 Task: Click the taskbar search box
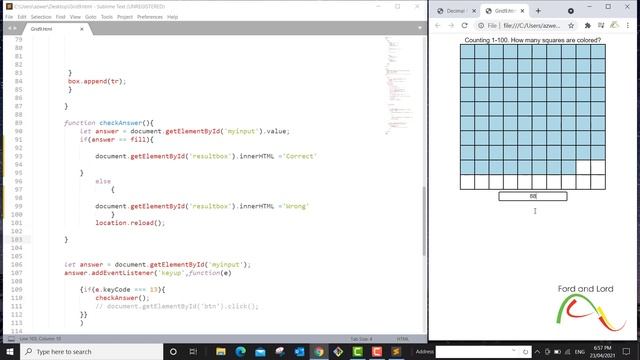92,351
